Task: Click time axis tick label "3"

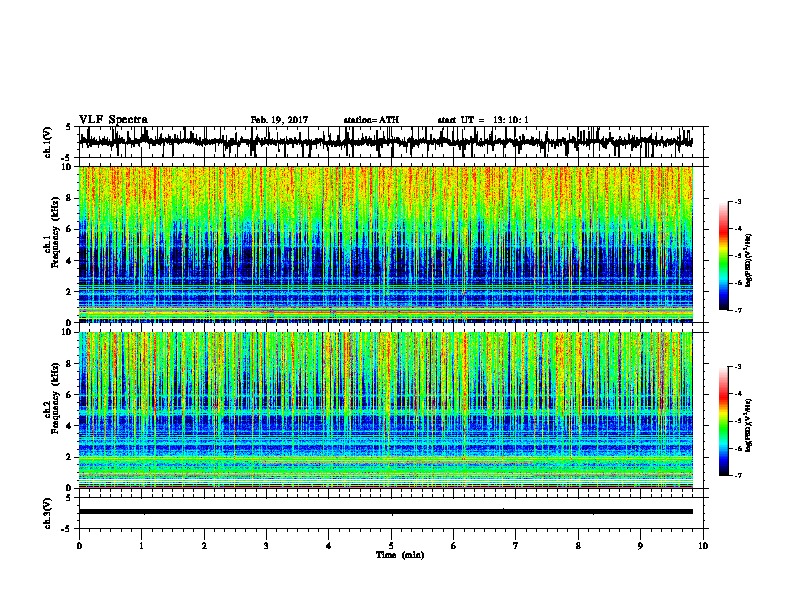Action: (266, 546)
